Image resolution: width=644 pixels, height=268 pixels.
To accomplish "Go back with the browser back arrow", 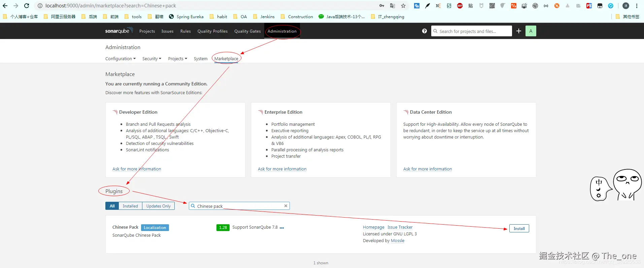I will pyautogui.click(x=5, y=6).
